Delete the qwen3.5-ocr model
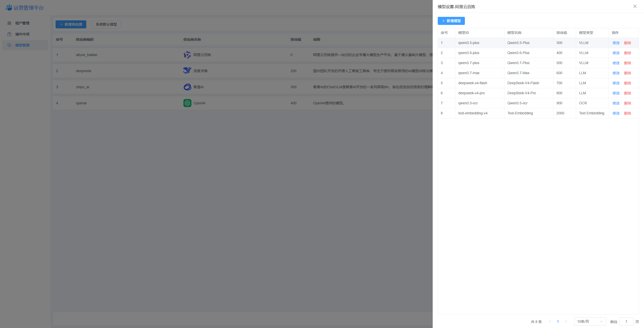Screen dimensions: 644x328 pos(627,103)
